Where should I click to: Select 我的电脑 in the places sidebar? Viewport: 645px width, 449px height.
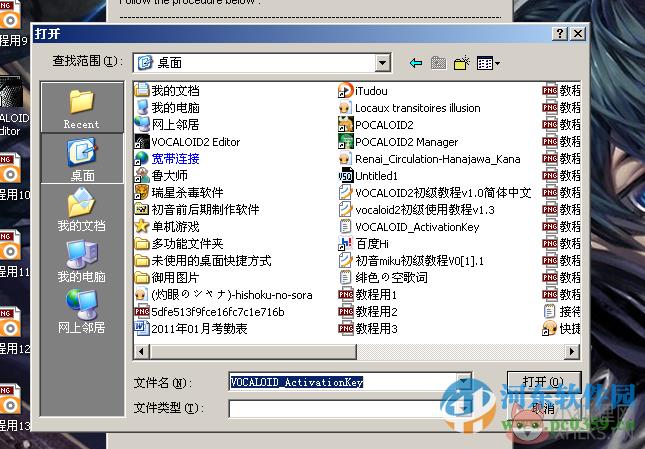coord(82,261)
